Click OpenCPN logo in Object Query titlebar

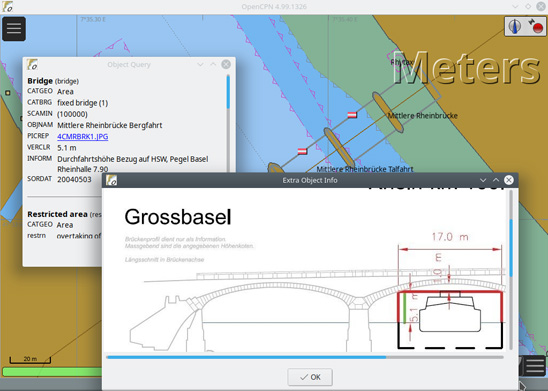point(32,64)
